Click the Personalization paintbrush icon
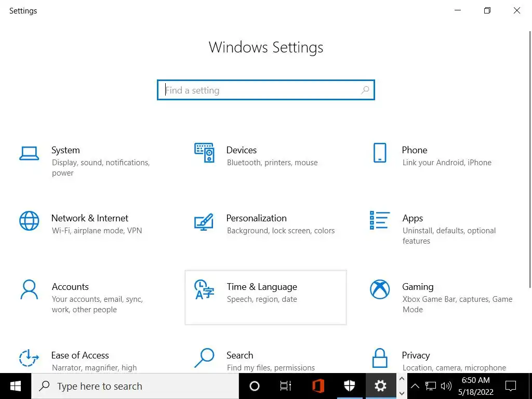The height and width of the screenshot is (399, 532). (204, 222)
